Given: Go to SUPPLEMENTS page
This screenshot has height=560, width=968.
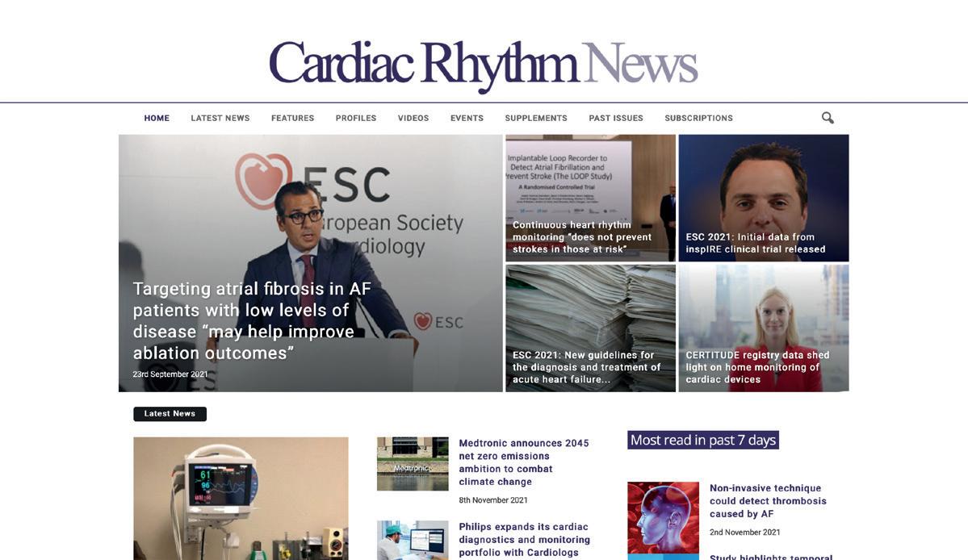Looking at the screenshot, I should [536, 118].
